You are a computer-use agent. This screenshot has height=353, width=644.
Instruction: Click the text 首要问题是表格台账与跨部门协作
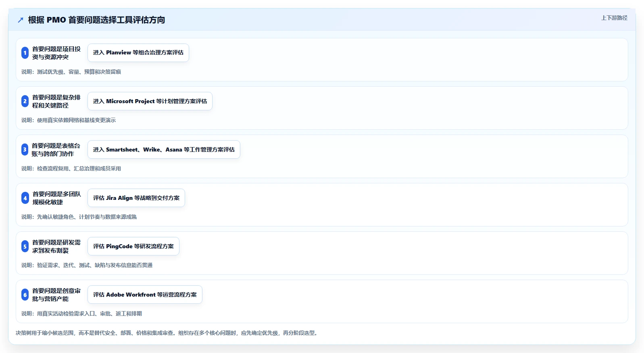click(56, 150)
